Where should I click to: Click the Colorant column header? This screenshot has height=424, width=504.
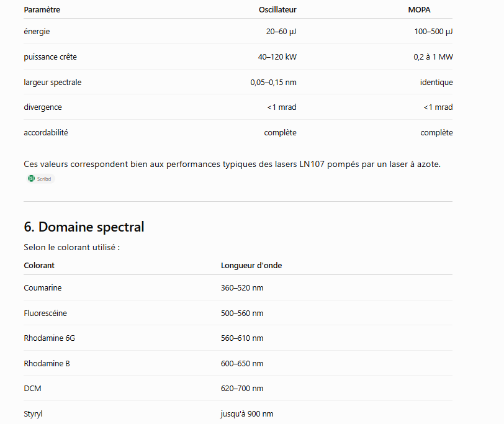[x=39, y=266]
